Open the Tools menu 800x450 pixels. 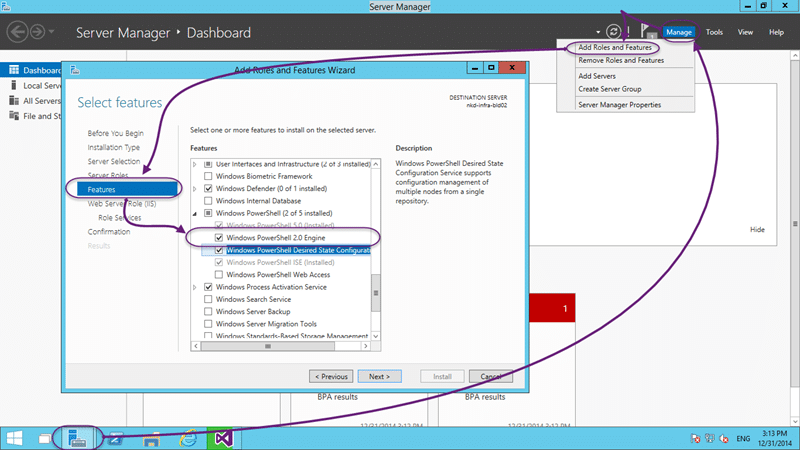[x=714, y=32]
